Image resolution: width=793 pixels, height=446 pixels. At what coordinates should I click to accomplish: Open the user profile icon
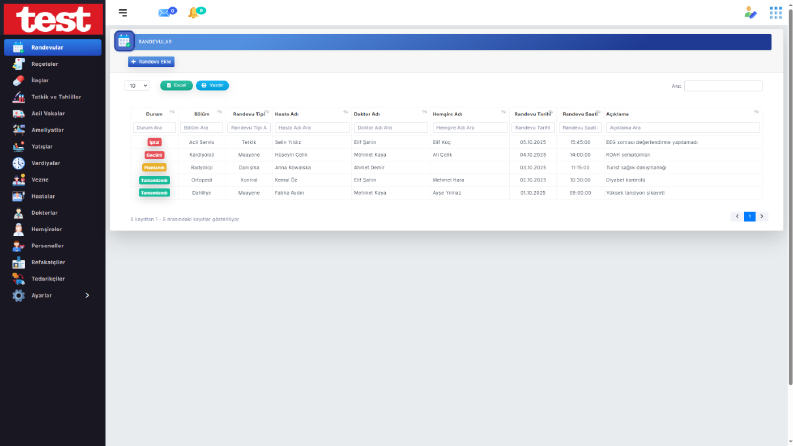coord(751,13)
